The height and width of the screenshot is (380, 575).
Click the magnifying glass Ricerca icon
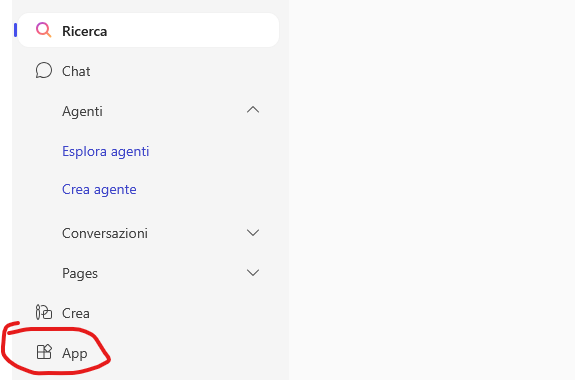tap(43, 30)
